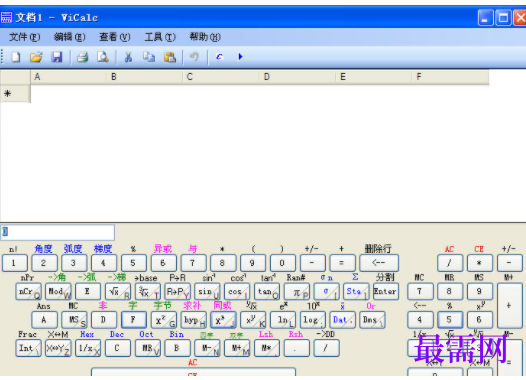
Task: Click the blue C toolbar icon
Action: point(219,57)
